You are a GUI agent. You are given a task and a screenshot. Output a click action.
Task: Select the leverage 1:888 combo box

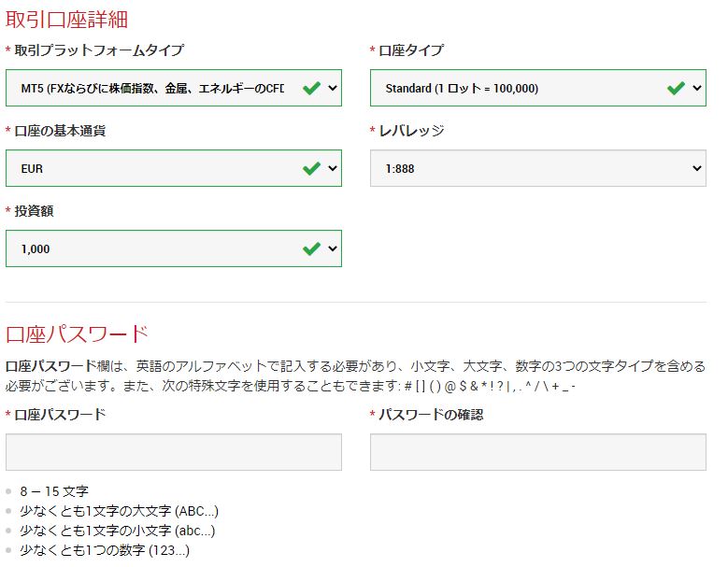pyautogui.click(x=538, y=168)
